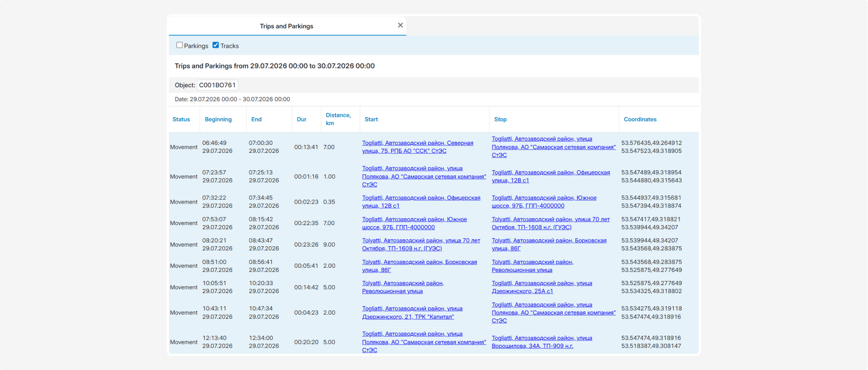Click the Movement status of the 08:51:00 trip
The width and height of the screenshot is (868, 370).
click(183, 266)
